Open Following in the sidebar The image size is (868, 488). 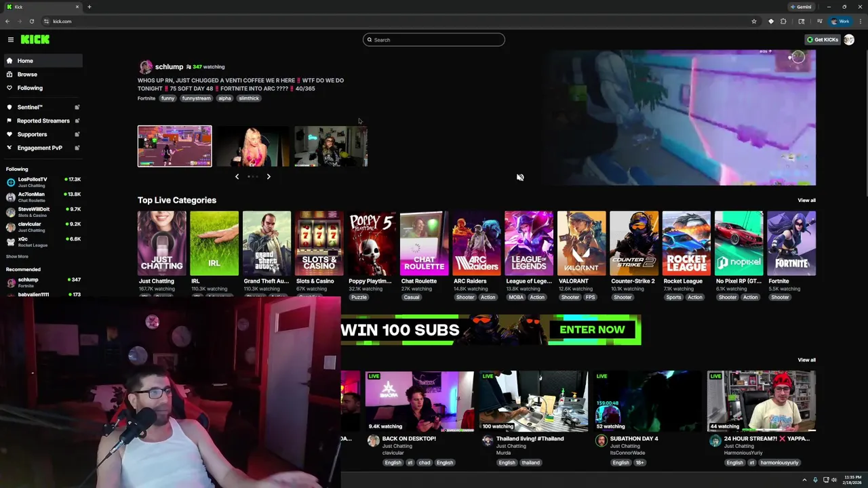(x=42, y=88)
